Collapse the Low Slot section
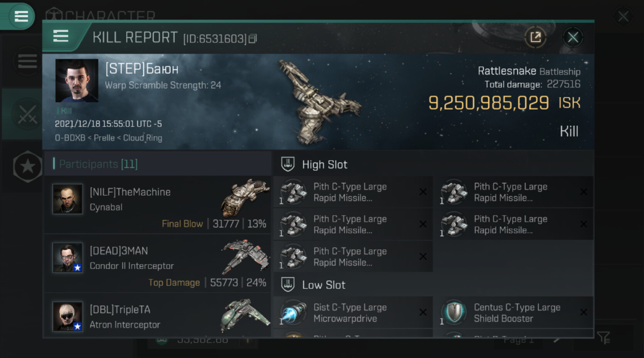The image size is (644, 358). [x=323, y=285]
